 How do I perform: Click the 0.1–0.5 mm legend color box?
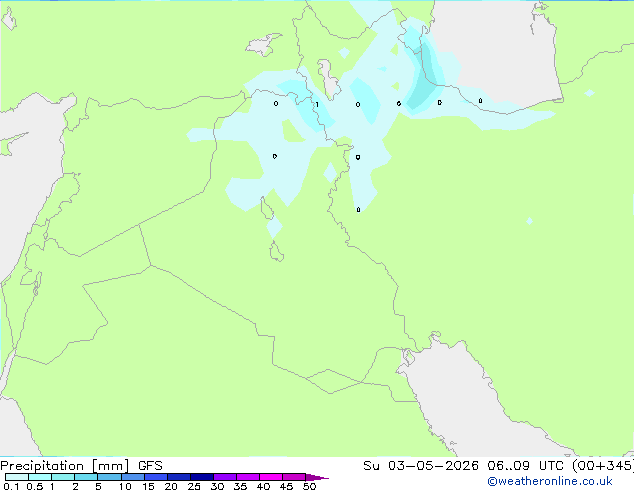(17, 477)
